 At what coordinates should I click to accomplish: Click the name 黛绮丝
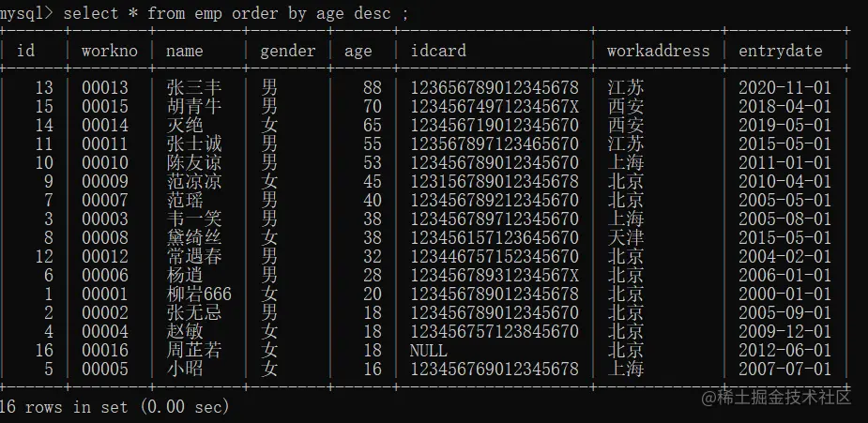[193, 238]
